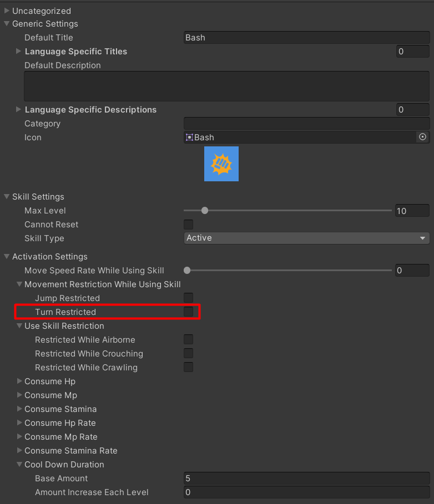
Task: Click the Max Level slider handle
Action: 204,210
